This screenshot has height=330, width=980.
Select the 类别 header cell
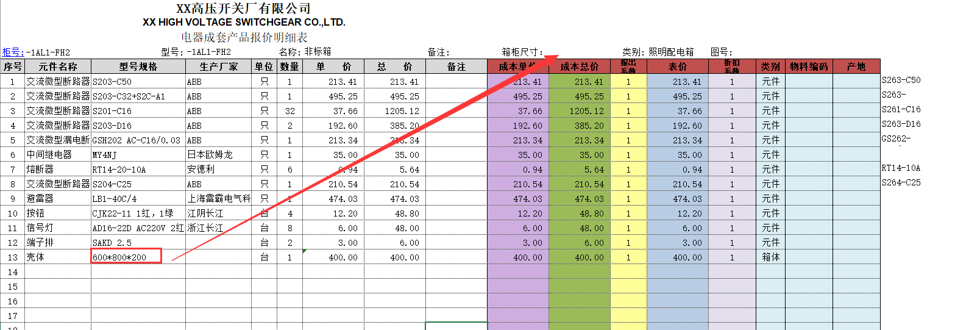click(x=770, y=66)
